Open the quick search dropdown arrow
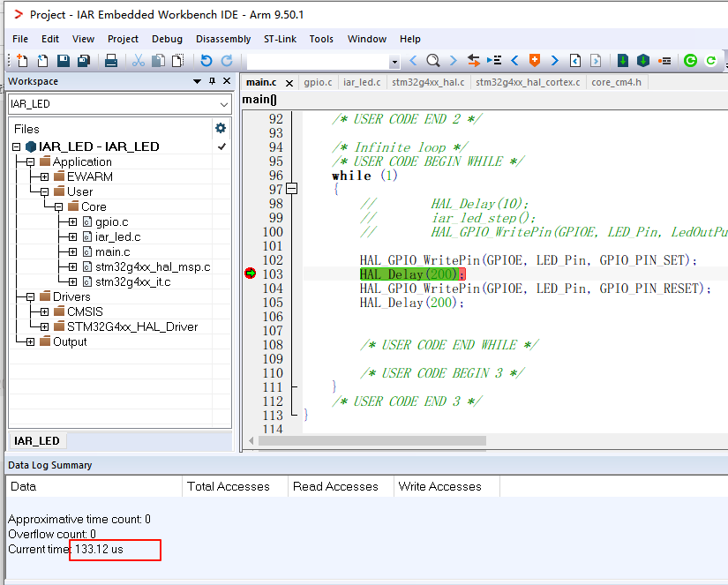 tap(394, 61)
